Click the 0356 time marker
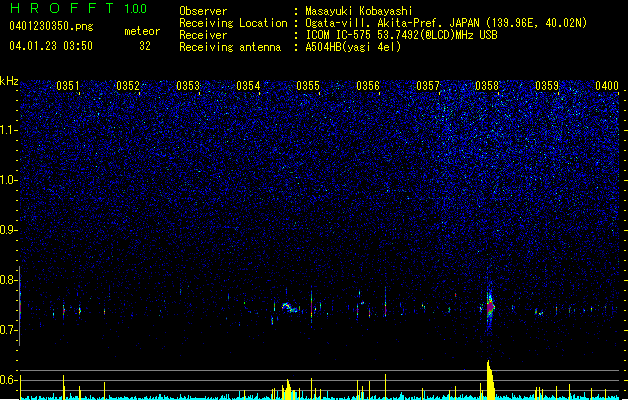The width and height of the screenshot is (629, 400). click(368, 86)
